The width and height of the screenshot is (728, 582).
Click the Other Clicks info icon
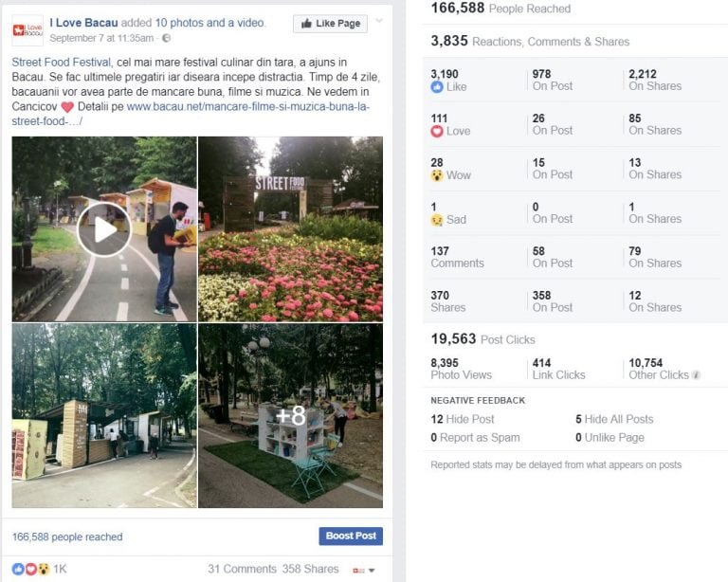(x=696, y=375)
